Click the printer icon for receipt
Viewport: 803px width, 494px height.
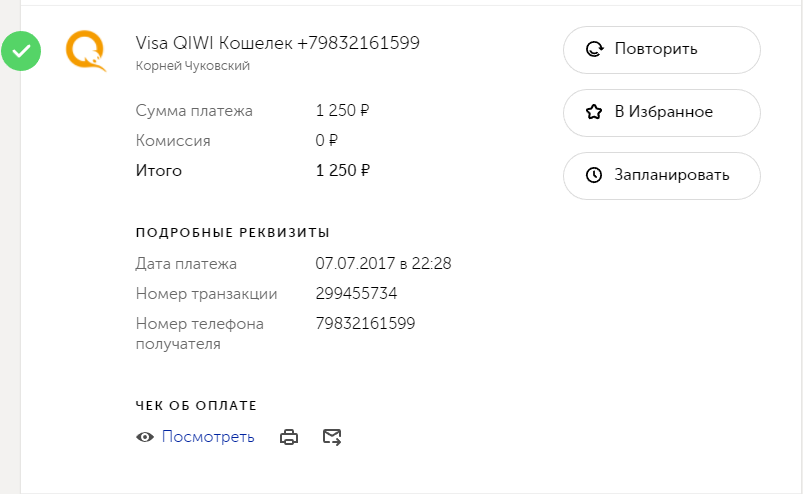(289, 437)
